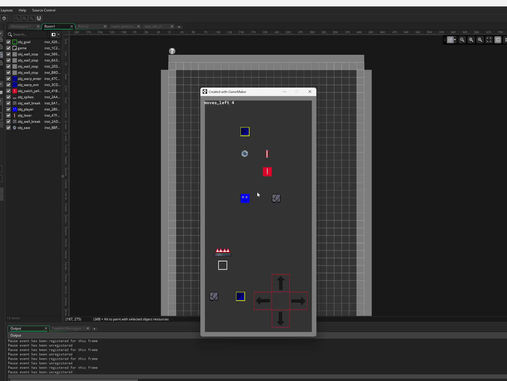Viewport: 507px width, 381px height.
Task: Toggle the room editor grid icon
Action: [x=450, y=40]
